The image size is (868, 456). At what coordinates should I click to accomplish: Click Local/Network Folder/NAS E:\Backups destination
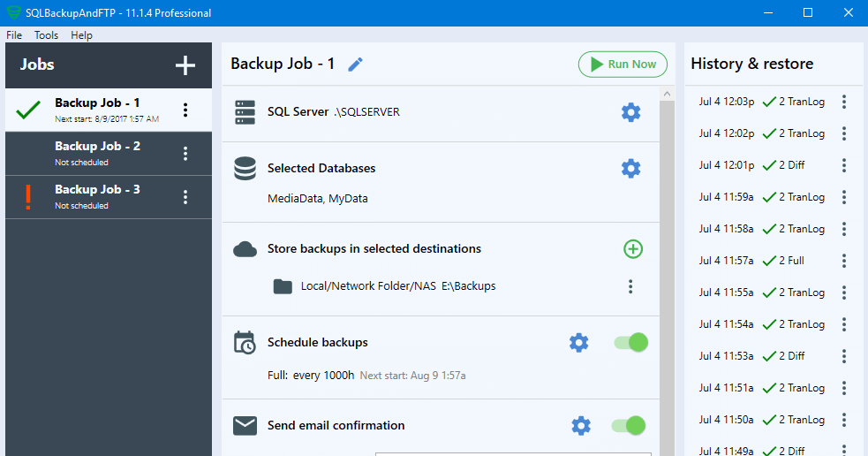click(x=398, y=286)
